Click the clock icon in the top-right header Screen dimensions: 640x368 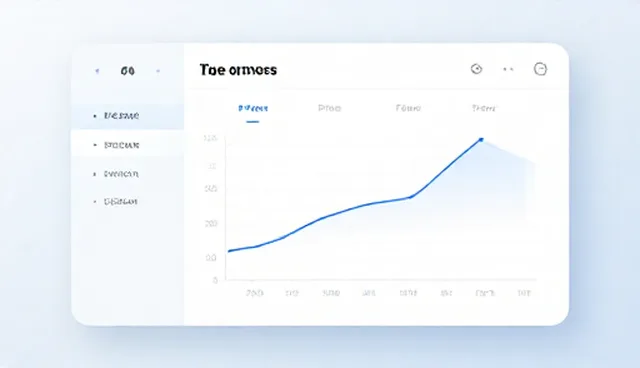[476, 69]
